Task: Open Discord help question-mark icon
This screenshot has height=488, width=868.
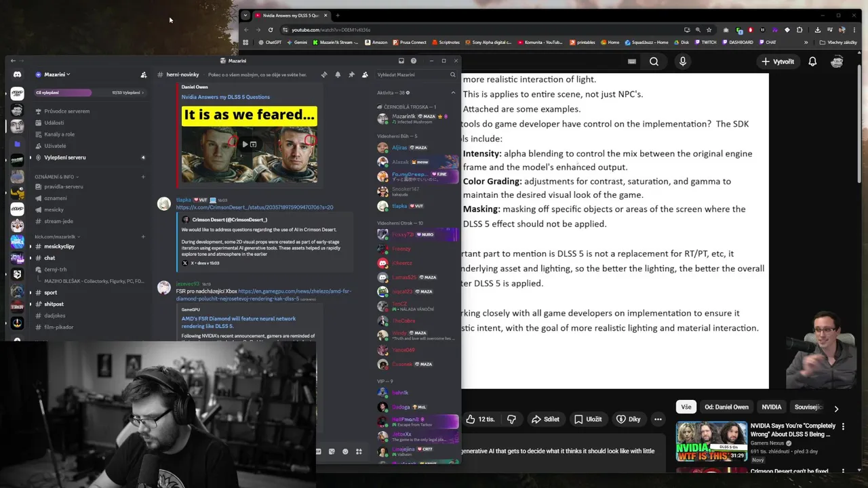Action: (414, 61)
